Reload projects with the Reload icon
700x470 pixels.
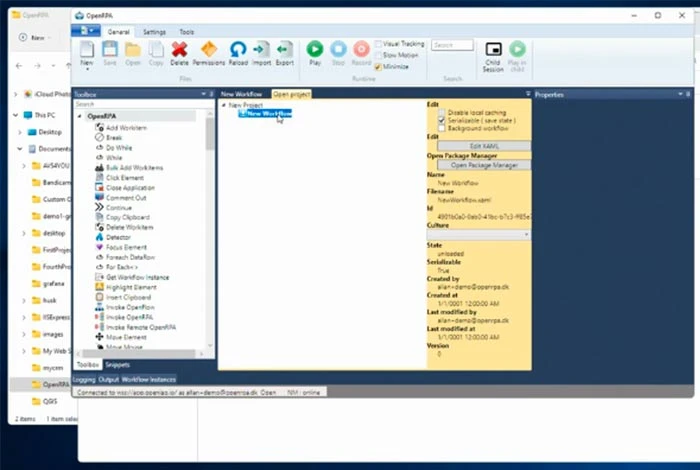[x=238, y=54]
